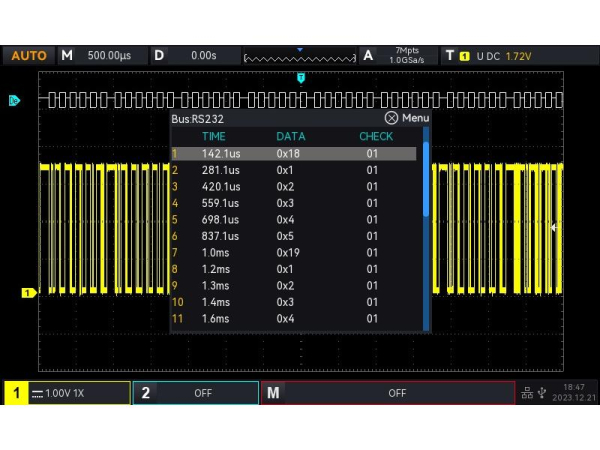Toggle channel 2 OFF tab
The height and width of the screenshot is (450, 600).
pyautogui.click(x=196, y=393)
